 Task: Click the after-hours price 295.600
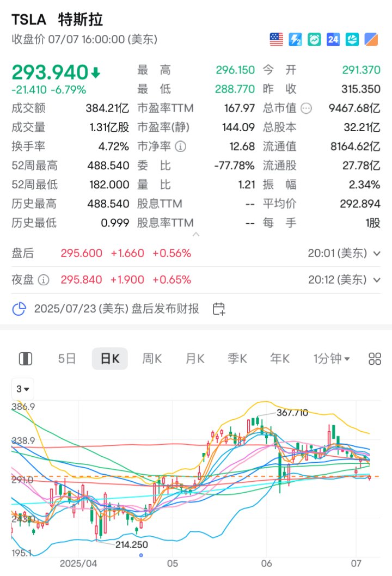[x=82, y=254]
